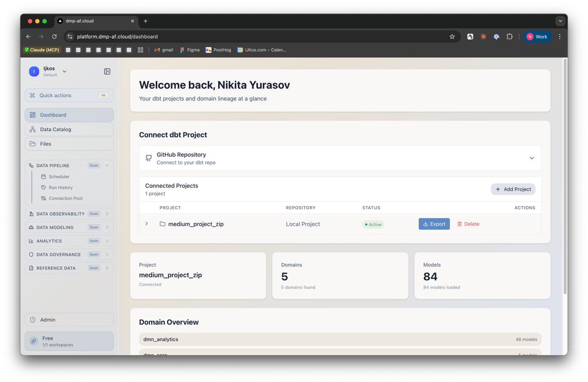The height and width of the screenshot is (382, 588).
Task: Click the GitHub Repository icon
Action: point(148,158)
